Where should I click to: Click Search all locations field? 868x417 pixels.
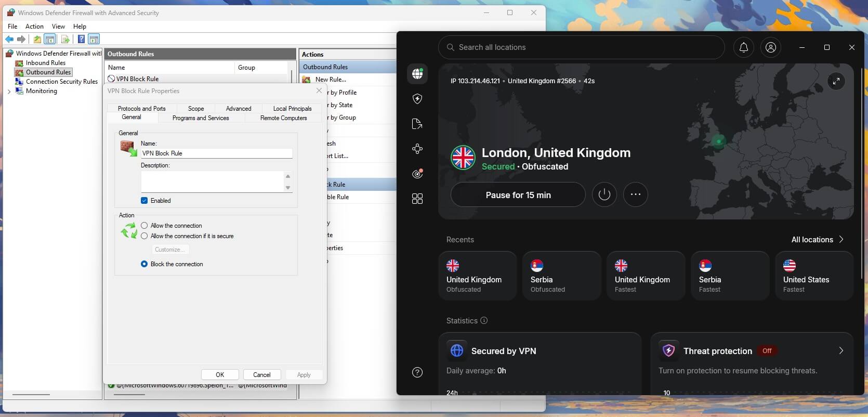coord(582,47)
